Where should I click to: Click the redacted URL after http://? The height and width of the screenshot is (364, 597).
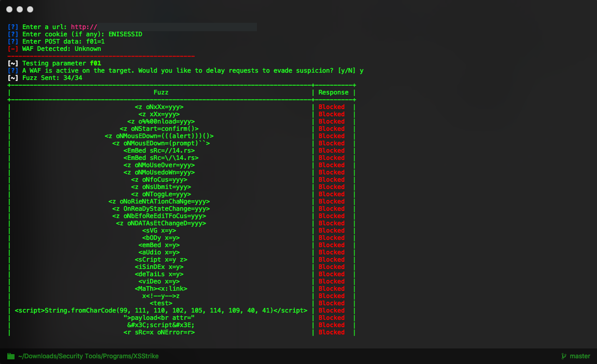pyautogui.click(x=177, y=27)
